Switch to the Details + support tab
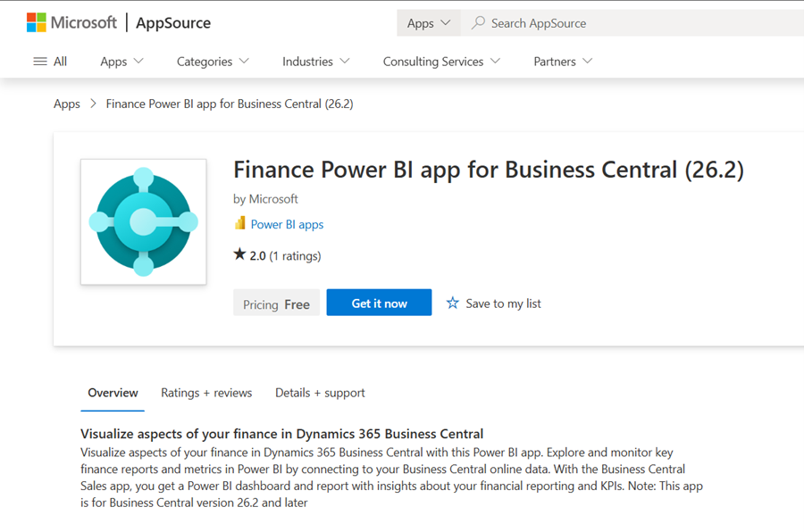 pyautogui.click(x=320, y=393)
